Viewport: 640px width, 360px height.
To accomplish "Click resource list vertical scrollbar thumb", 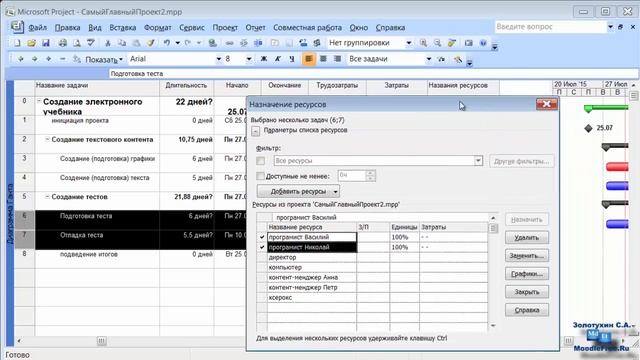I will [x=493, y=228].
